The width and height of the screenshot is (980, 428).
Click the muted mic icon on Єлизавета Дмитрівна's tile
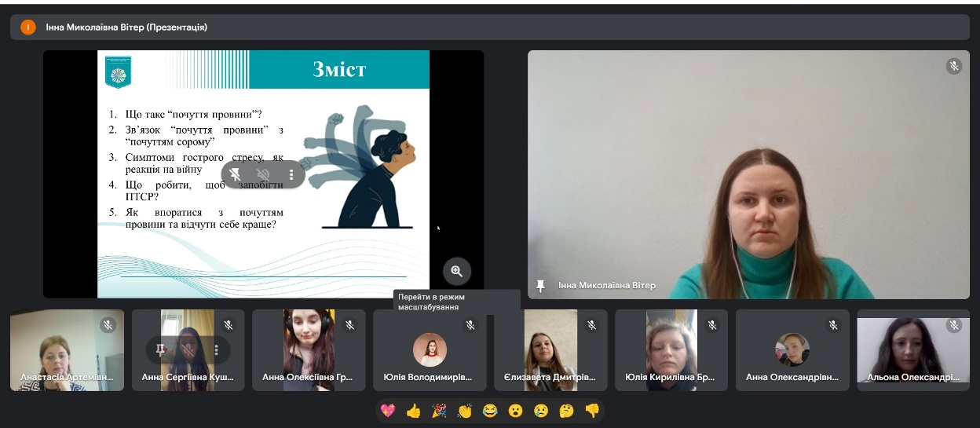pos(591,324)
